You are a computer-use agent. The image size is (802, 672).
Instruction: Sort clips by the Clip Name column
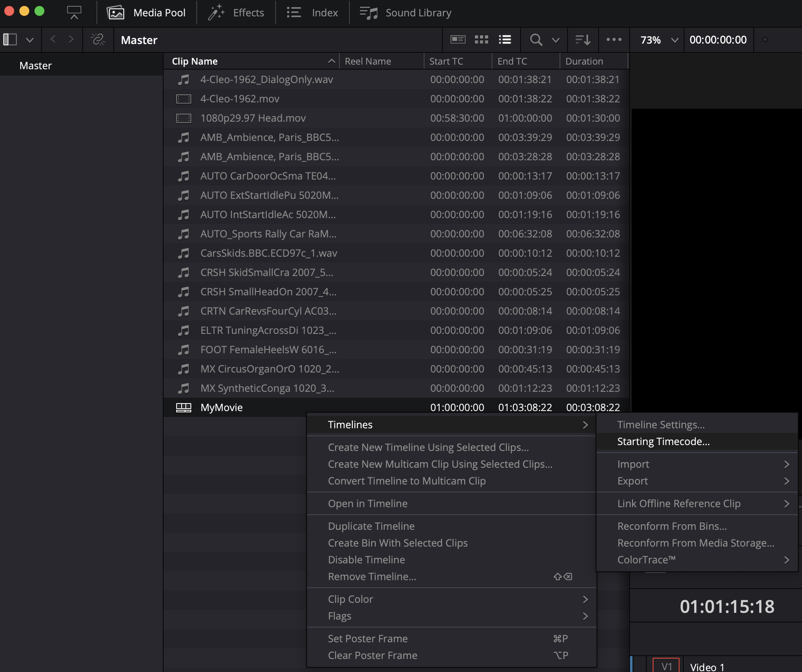point(194,61)
